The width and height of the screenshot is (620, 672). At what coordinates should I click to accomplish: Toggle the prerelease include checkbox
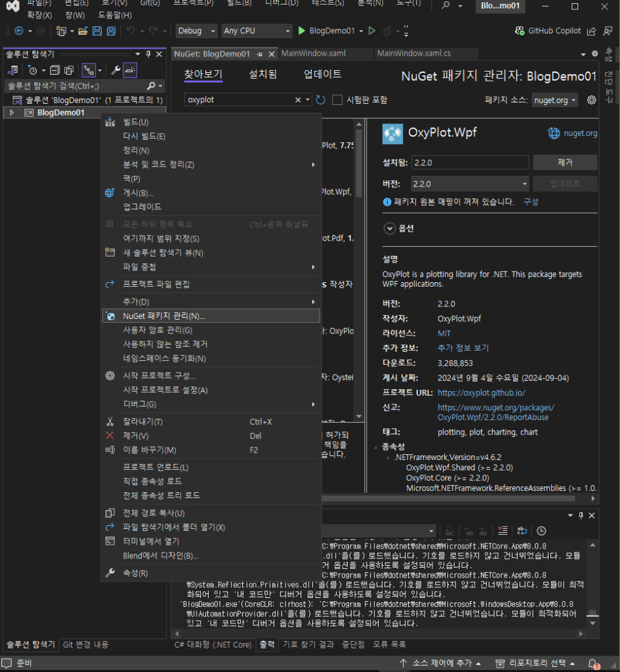click(x=338, y=100)
